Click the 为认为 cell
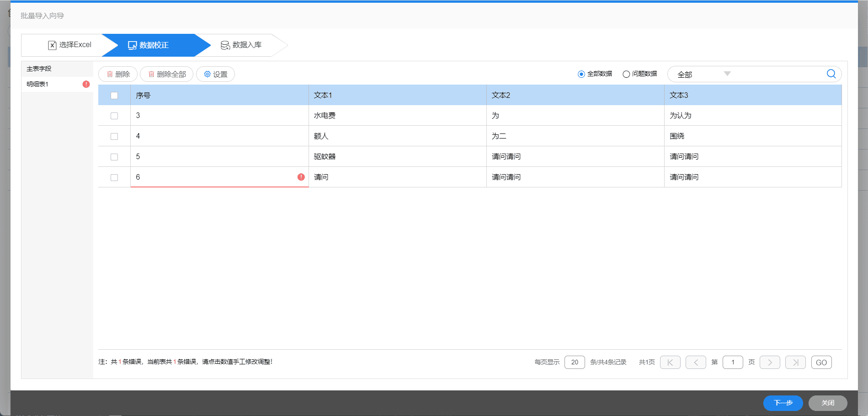 [753, 116]
